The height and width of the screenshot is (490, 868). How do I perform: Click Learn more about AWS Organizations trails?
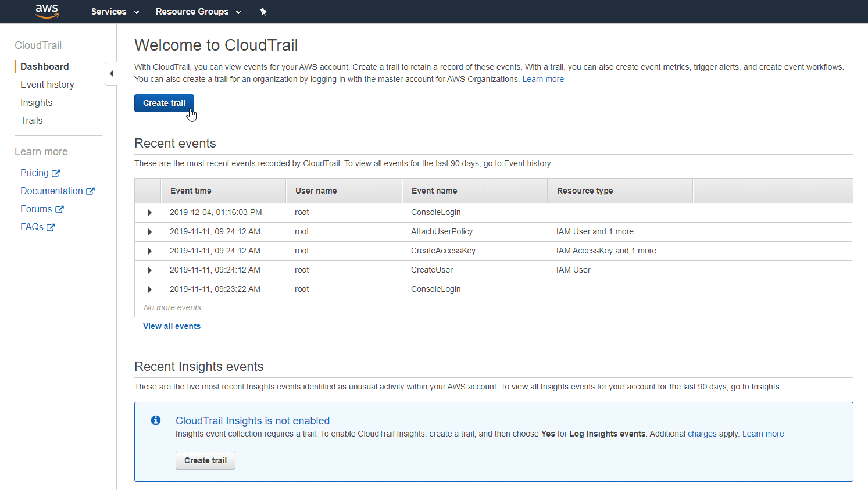click(x=543, y=79)
